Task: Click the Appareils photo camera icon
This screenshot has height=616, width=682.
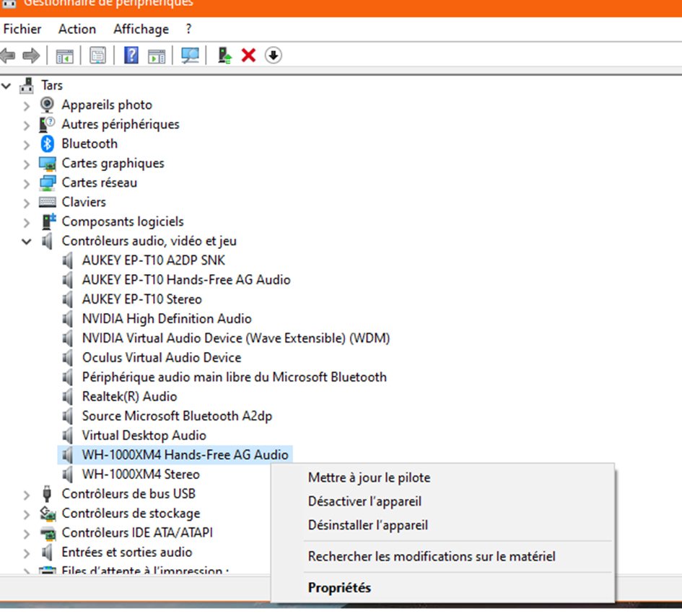Action: click(x=47, y=105)
